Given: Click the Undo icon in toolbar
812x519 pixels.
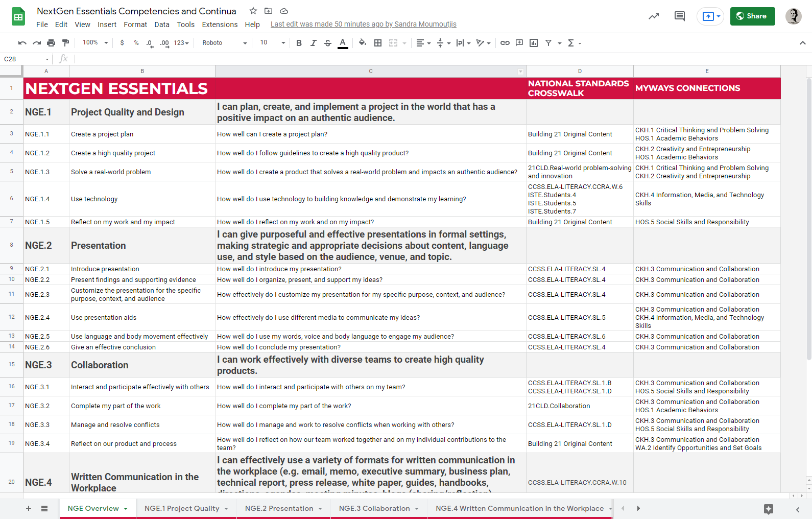Looking at the screenshot, I should pyautogui.click(x=22, y=43).
